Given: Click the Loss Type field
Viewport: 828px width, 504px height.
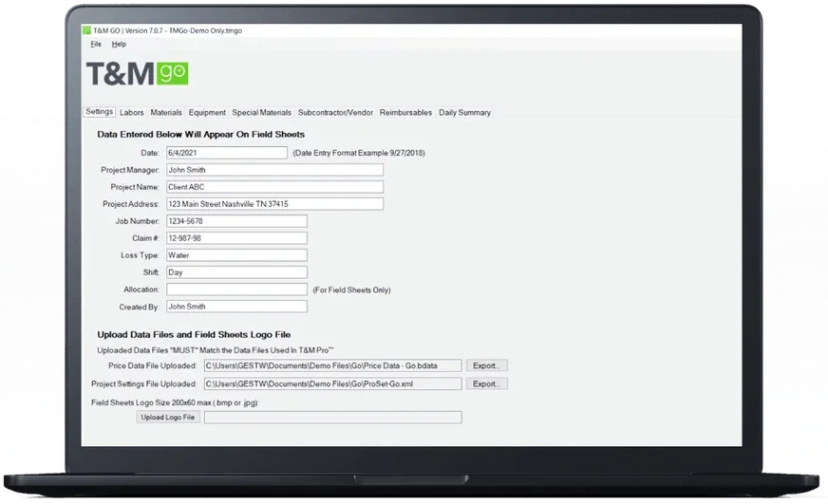Looking at the screenshot, I should [x=236, y=255].
